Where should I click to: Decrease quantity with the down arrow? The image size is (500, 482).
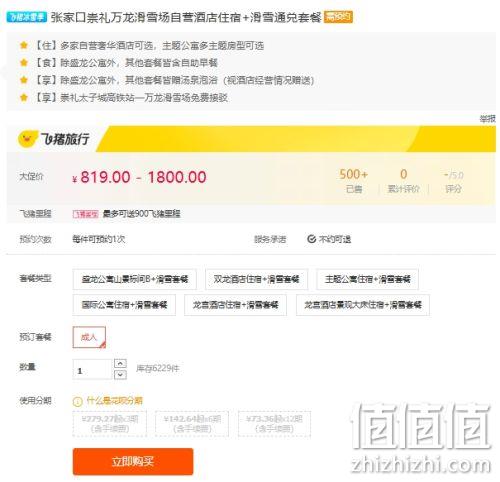coord(120,375)
